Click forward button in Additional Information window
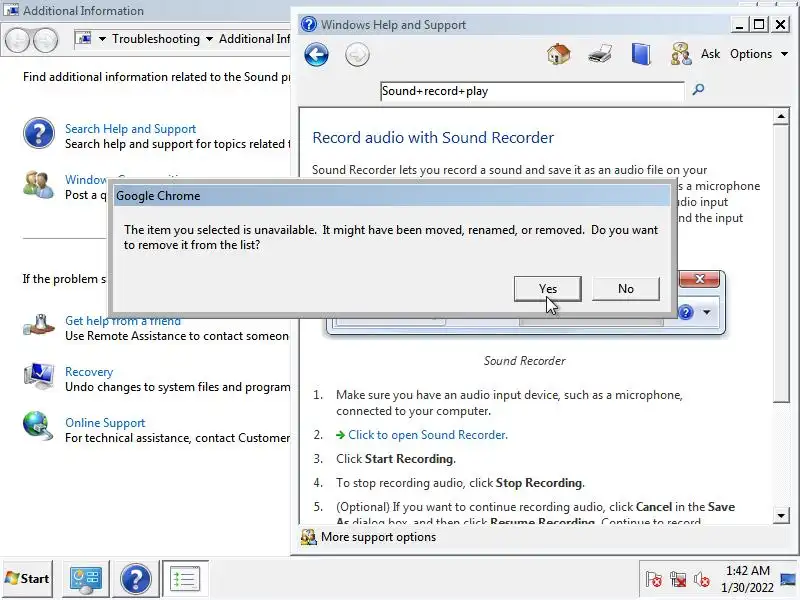 pos(46,40)
